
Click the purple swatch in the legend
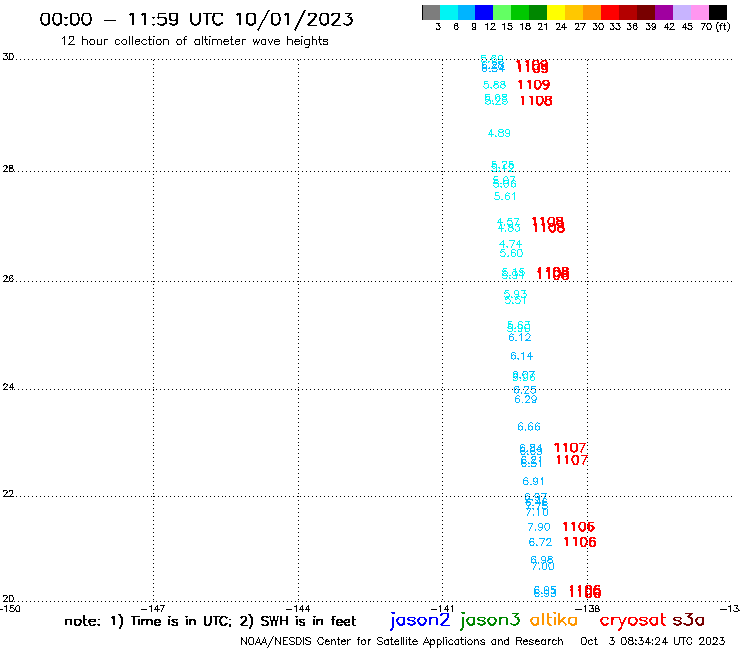664,12
